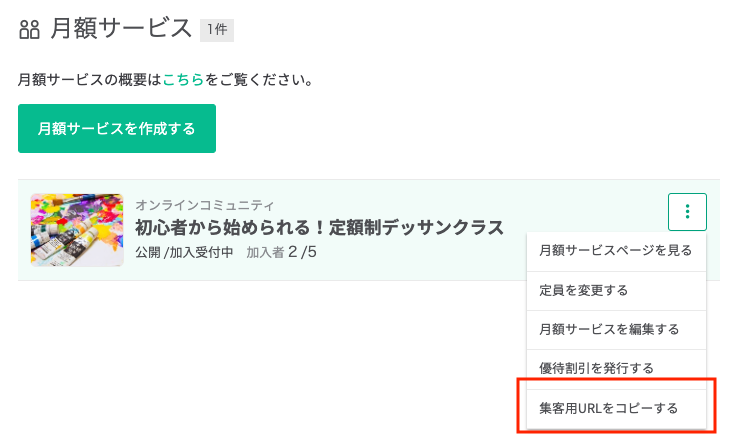Click the 月額サービスの概要は text before the link
This screenshot has width=730, height=444.
click(90, 80)
